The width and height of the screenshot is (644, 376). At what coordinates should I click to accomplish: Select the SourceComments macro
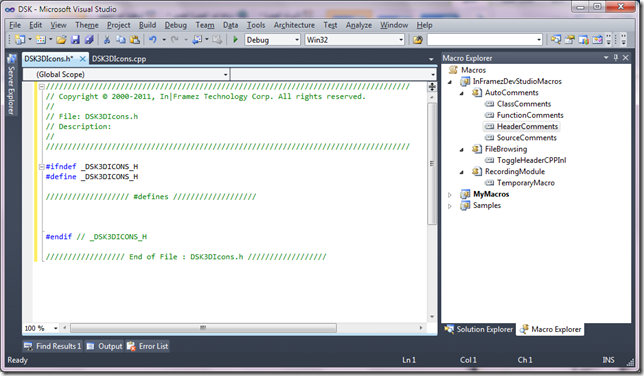tap(527, 138)
